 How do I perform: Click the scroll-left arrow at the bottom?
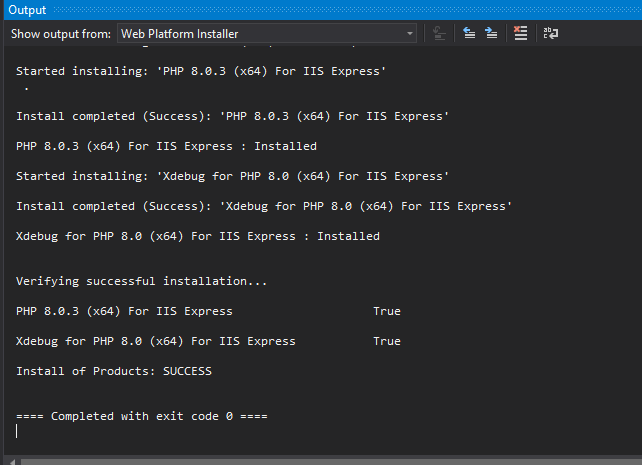[x=12, y=462]
